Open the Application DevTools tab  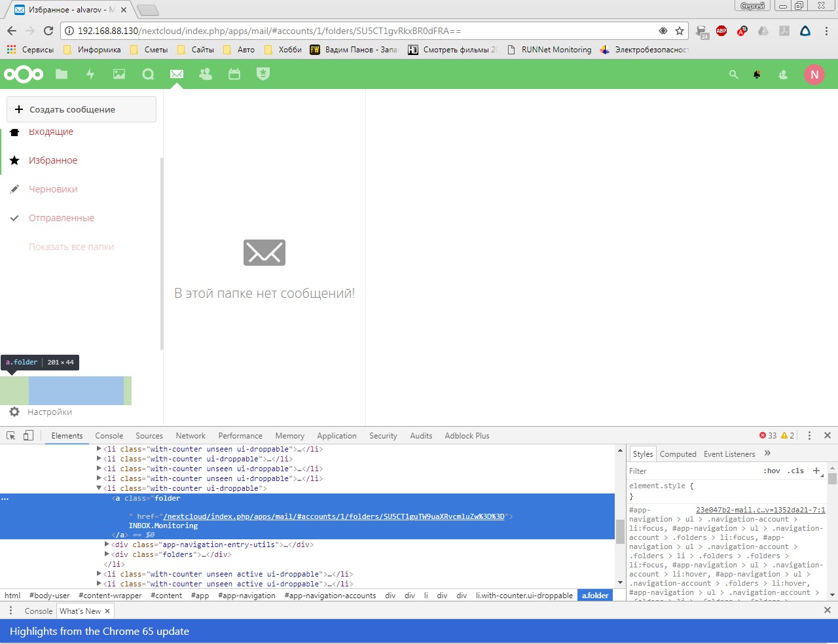[x=337, y=436]
